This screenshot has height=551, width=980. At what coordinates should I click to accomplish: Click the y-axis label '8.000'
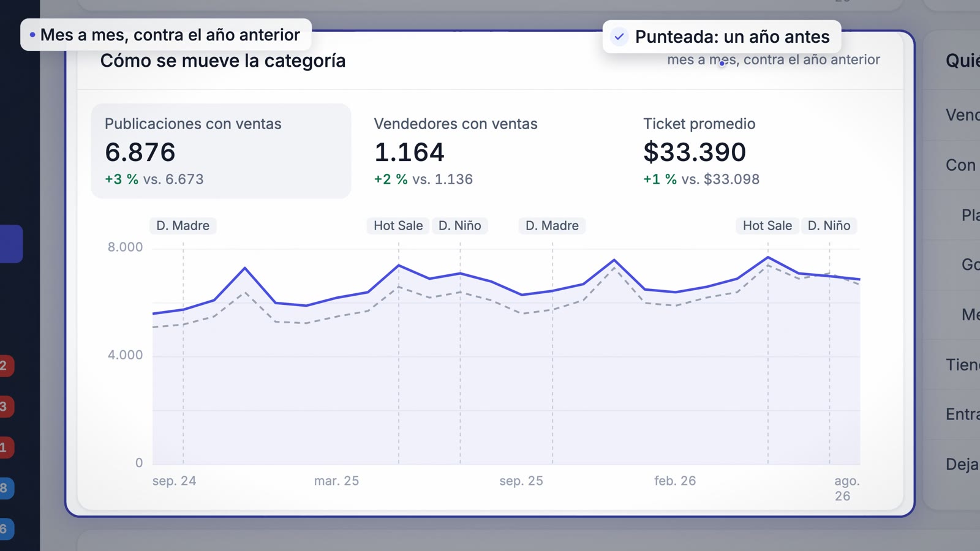pyautogui.click(x=125, y=247)
